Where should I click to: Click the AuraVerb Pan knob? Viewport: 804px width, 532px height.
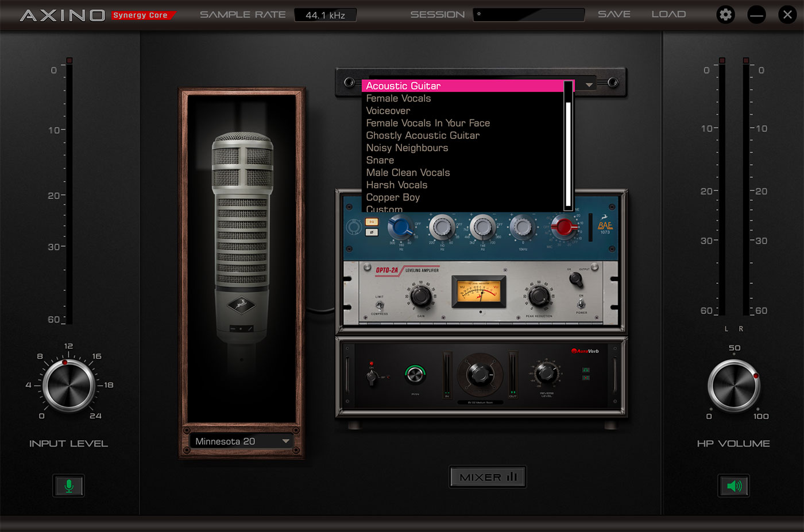(415, 375)
